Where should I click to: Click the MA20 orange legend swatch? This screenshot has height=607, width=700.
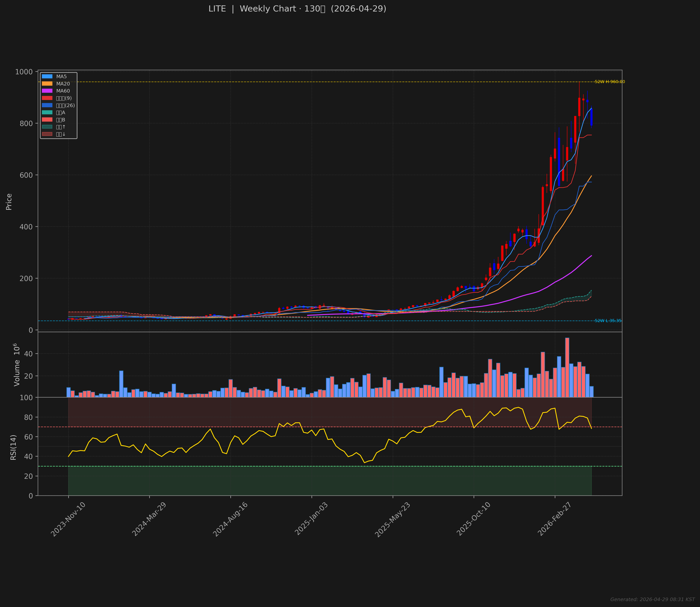click(47, 84)
